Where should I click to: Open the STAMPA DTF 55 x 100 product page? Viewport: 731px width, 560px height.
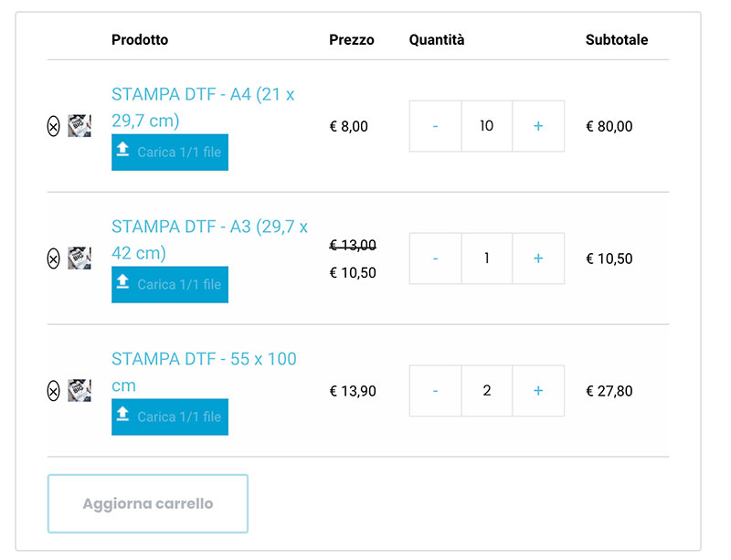pos(202,371)
